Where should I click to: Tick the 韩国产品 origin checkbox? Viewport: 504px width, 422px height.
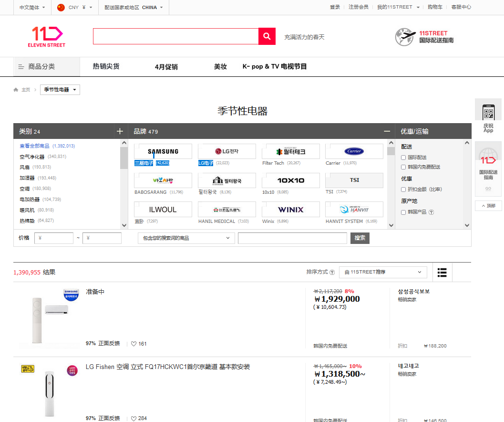pyautogui.click(x=403, y=212)
